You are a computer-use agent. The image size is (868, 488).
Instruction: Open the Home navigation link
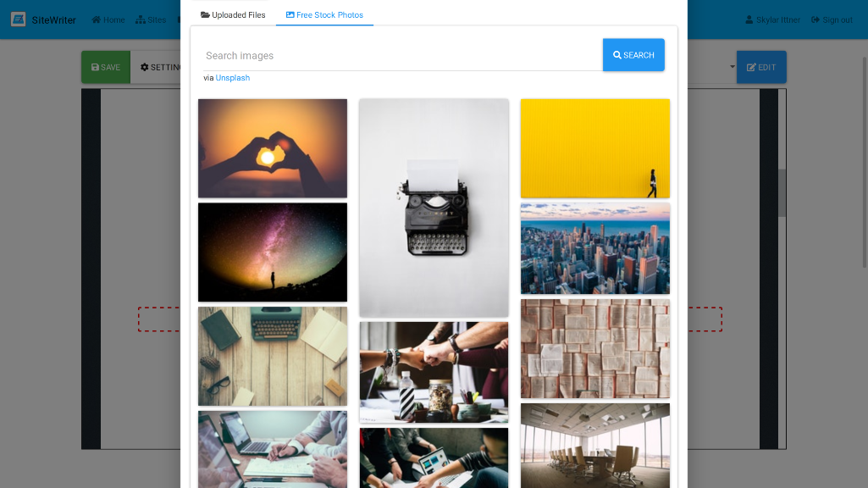(x=108, y=20)
